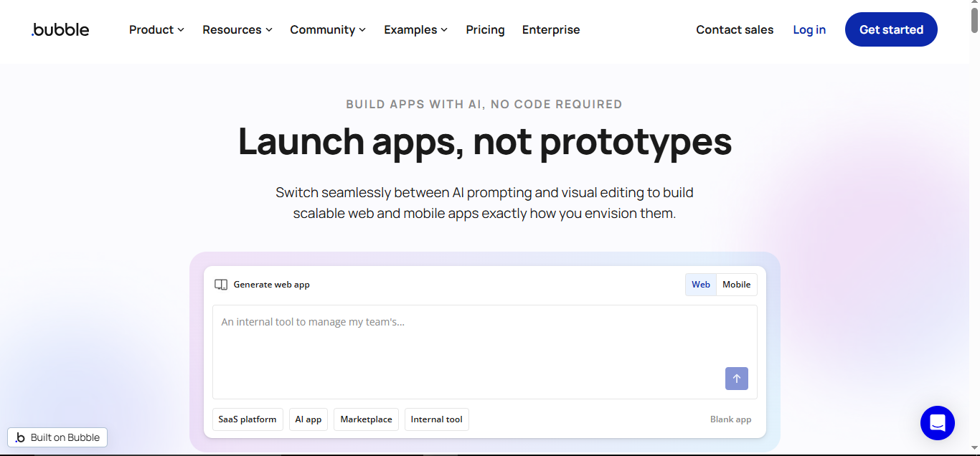Go to the Pricing page
The image size is (980, 456).
[485, 29]
